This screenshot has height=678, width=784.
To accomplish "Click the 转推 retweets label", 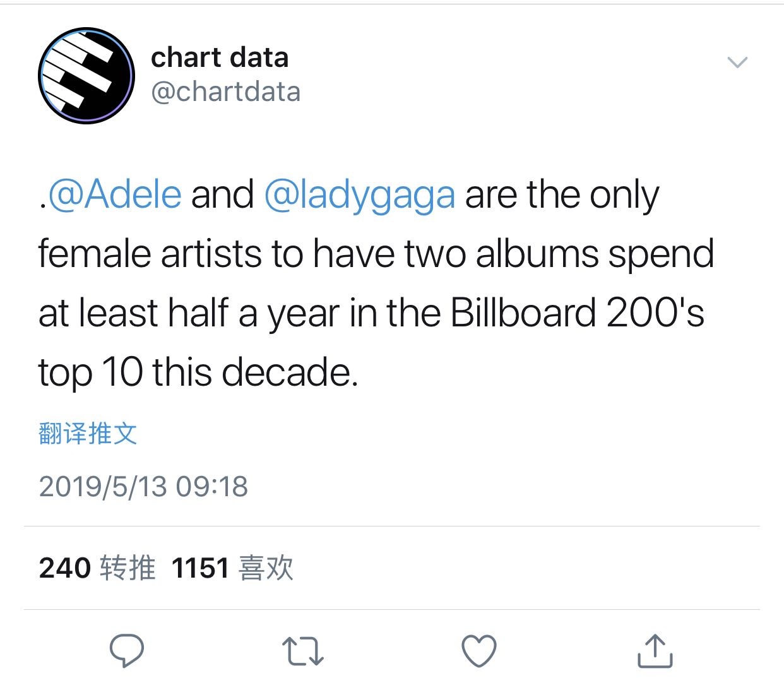I will coord(128,568).
